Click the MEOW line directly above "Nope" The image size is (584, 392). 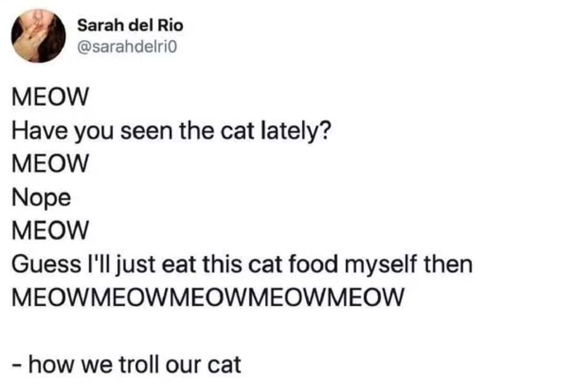pos(51,164)
